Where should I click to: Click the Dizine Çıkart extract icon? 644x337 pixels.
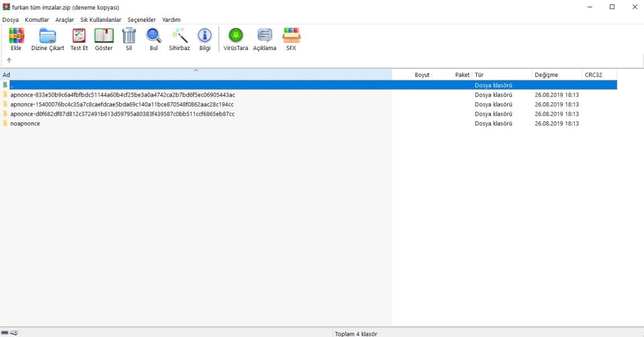[48, 39]
